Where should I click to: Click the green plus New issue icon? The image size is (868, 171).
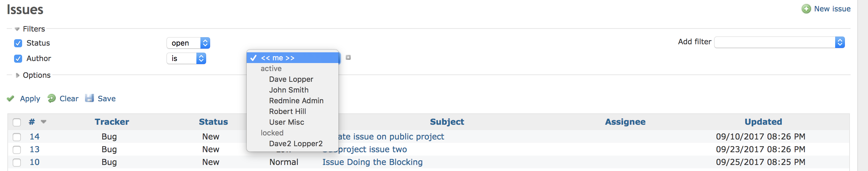tap(806, 9)
